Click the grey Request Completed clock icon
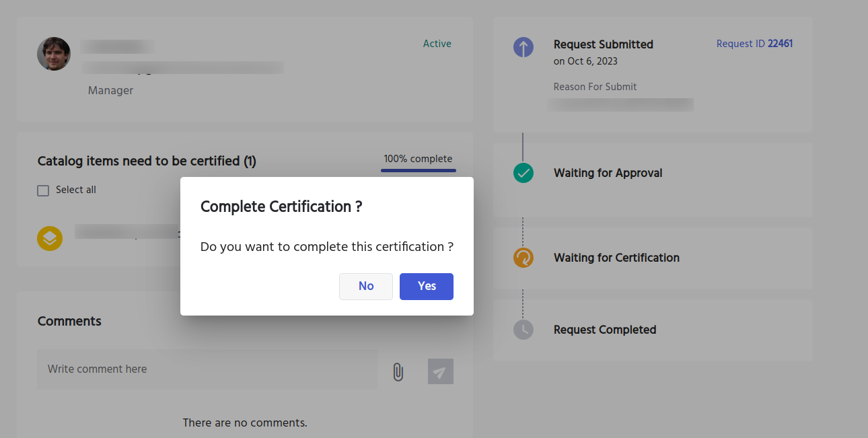The height and width of the screenshot is (438, 868). 523,330
